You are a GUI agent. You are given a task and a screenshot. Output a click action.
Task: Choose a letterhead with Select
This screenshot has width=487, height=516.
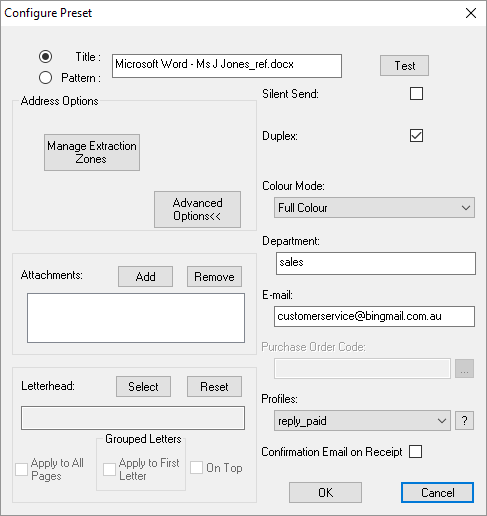click(x=143, y=387)
